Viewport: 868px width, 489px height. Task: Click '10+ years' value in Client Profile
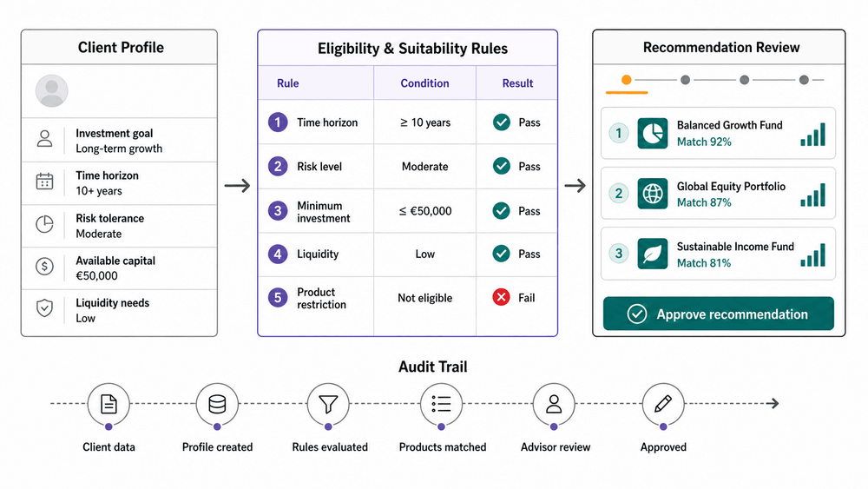pos(99,191)
